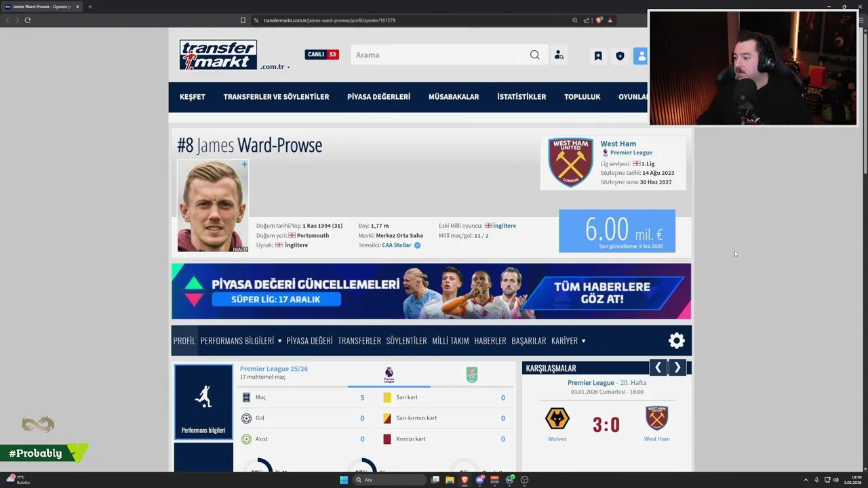Screen dimensions: 868x488
Task: Click the browser zoom magnifier icon
Action: (x=575, y=20)
